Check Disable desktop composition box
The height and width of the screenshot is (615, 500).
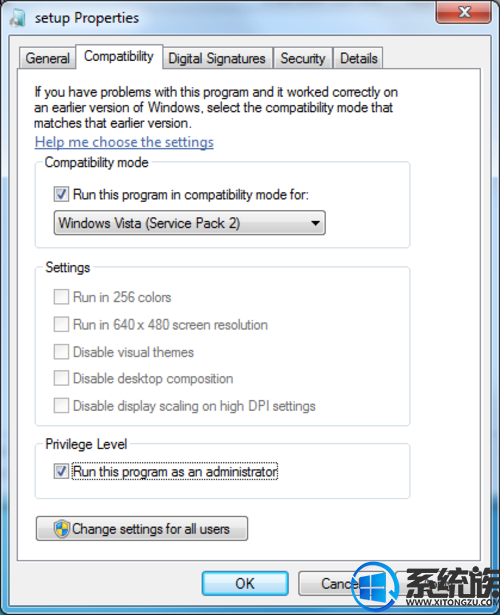click(x=61, y=378)
